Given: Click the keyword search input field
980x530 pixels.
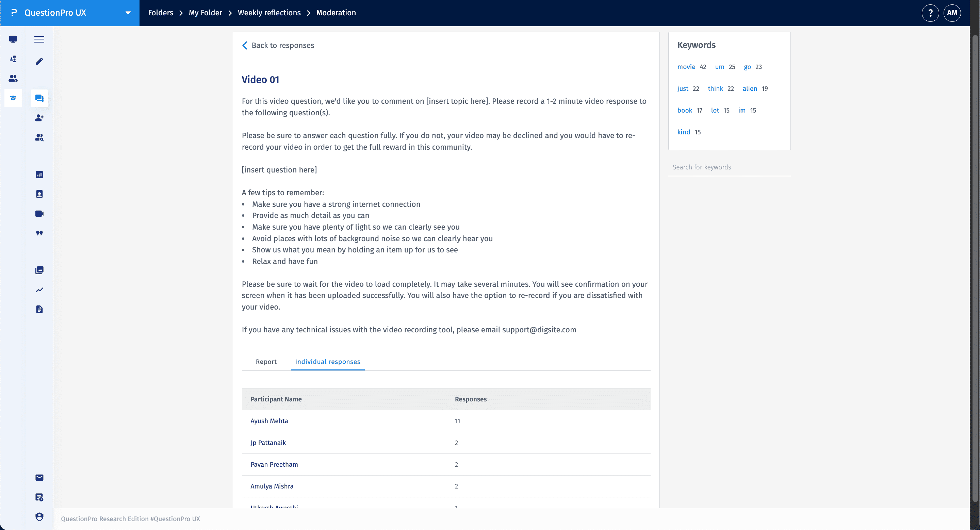Looking at the screenshot, I should click(729, 167).
